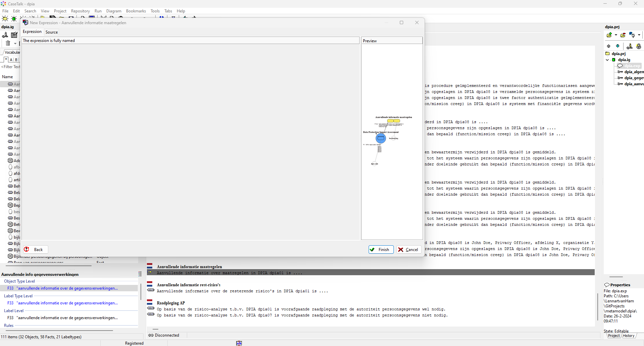Click the plug connection icon in project panel
The image size is (644, 346).
pos(632,35)
